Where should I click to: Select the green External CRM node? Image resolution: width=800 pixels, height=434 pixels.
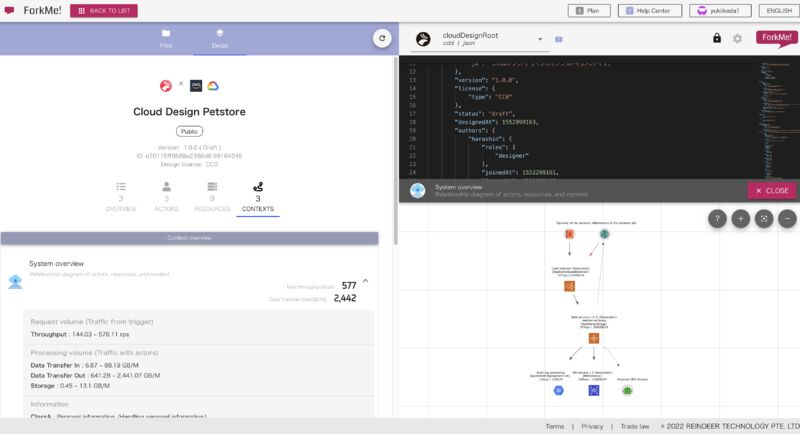(x=627, y=390)
